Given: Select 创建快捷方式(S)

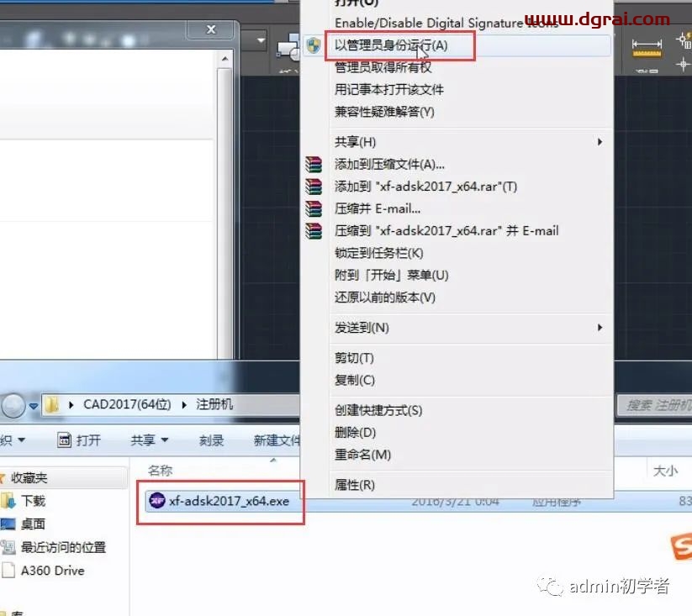Looking at the screenshot, I should pos(378,410).
